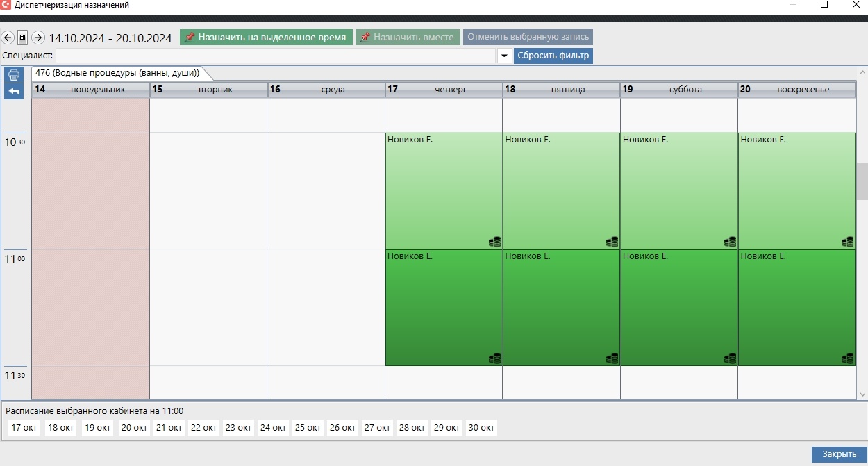Click coins icon in Sunday 11:00 appointment

847,358
